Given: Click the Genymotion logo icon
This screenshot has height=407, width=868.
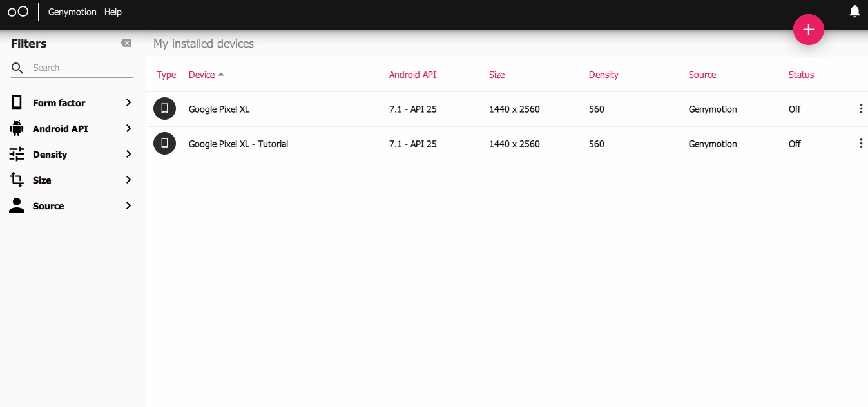Looking at the screenshot, I should (18, 12).
